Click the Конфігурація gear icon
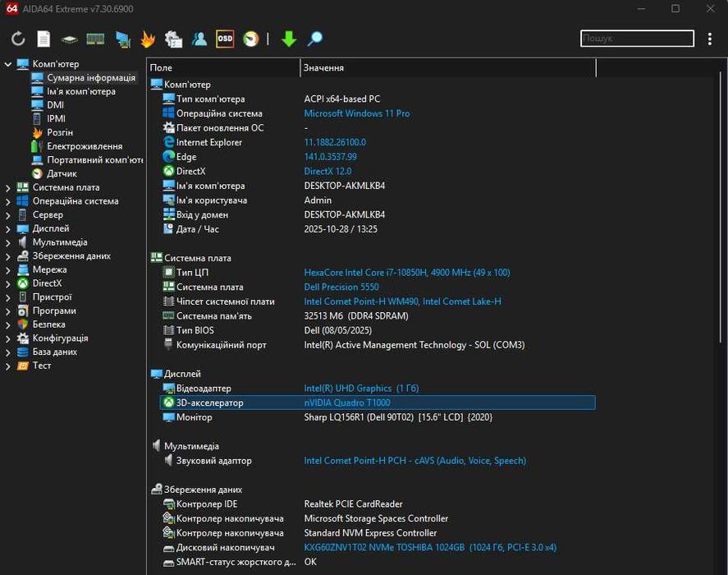Image resolution: width=728 pixels, height=575 pixels. point(23,338)
